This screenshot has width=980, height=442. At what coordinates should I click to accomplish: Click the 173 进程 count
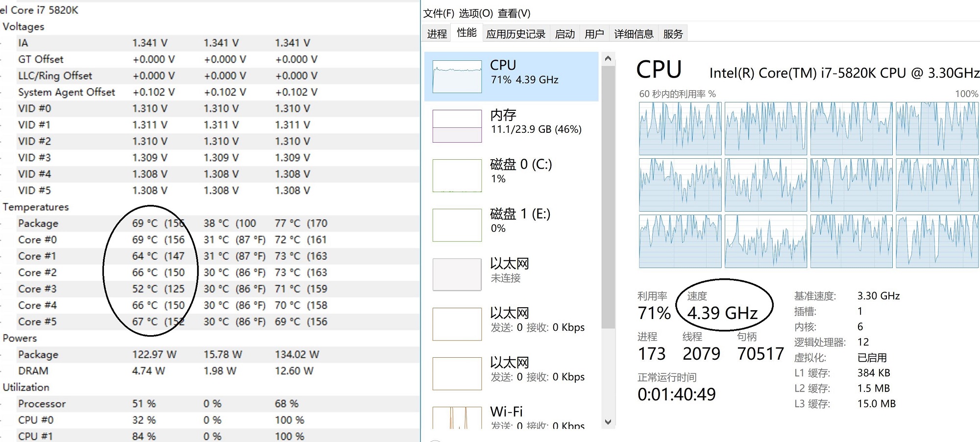[x=652, y=354]
